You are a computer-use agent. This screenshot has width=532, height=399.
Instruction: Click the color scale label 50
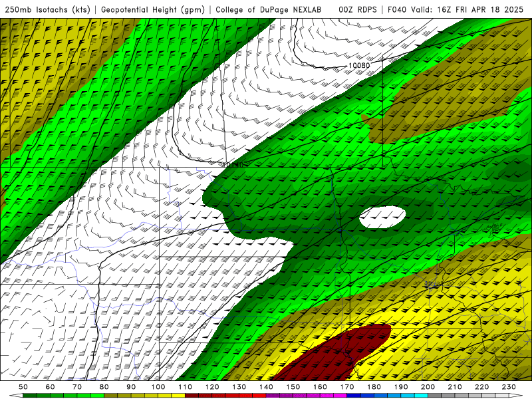pyautogui.click(x=23, y=387)
